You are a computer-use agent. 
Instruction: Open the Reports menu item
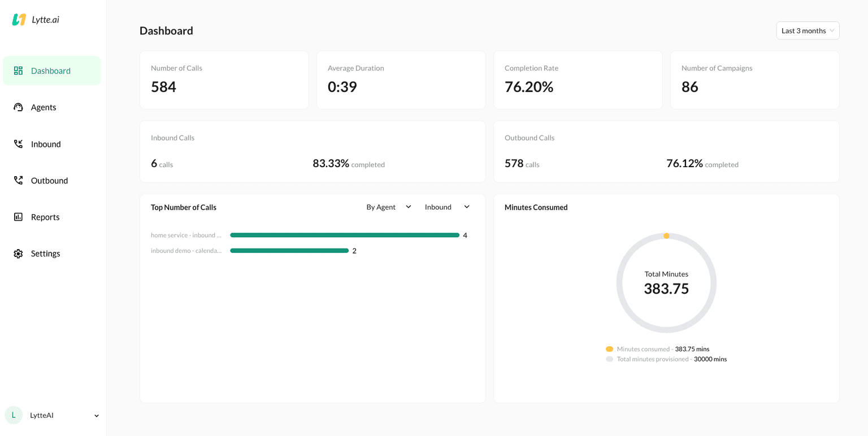click(45, 217)
